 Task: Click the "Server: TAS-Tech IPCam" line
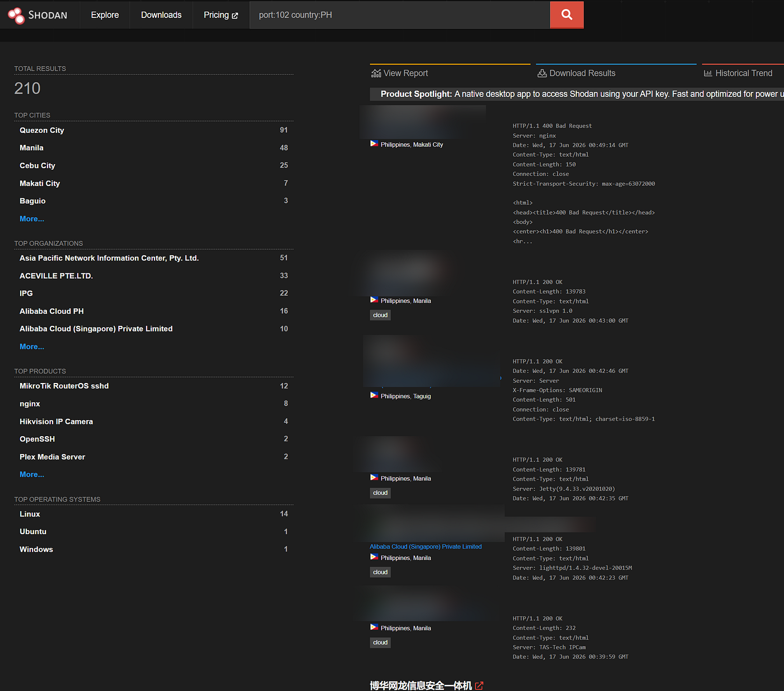pyautogui.click(x=549, y=647)
